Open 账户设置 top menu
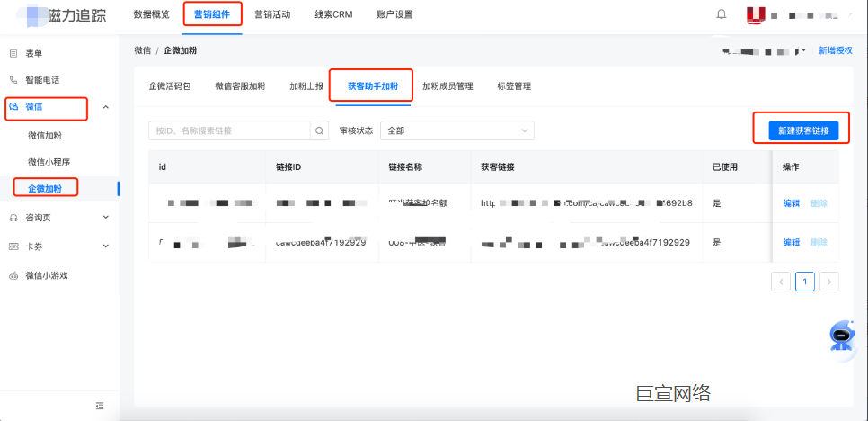The image size is (868, 421). 394,14
